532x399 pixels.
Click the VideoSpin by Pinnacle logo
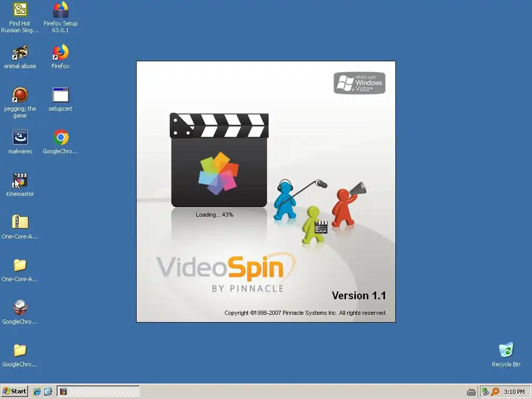(x=225, y=272)
